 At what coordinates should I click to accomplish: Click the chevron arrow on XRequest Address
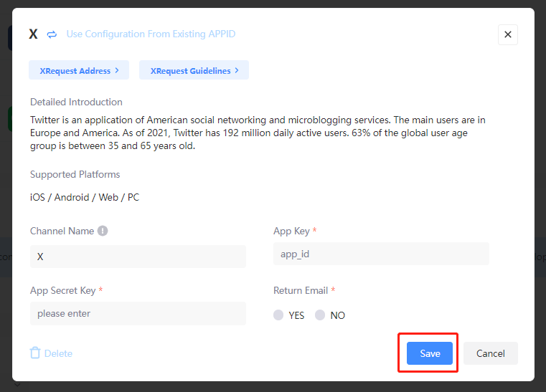point(117,70)
